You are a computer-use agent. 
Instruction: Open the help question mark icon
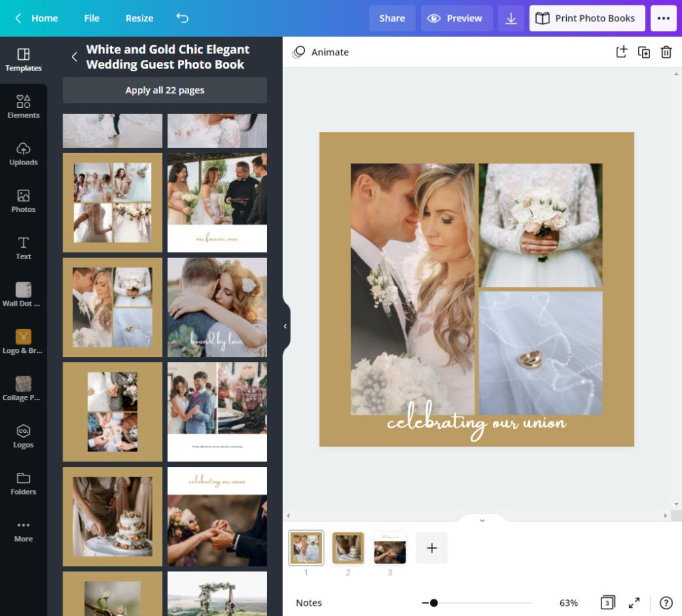coord(665,603)
